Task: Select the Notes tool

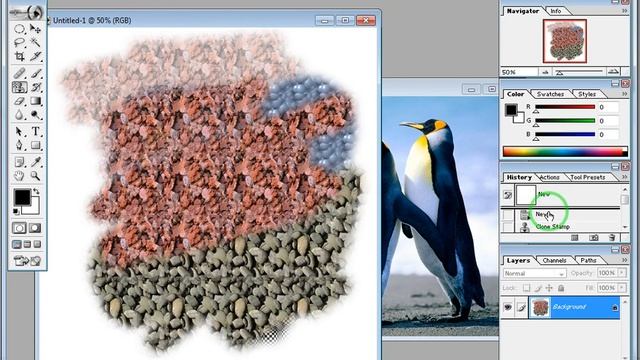Action: 19,162
